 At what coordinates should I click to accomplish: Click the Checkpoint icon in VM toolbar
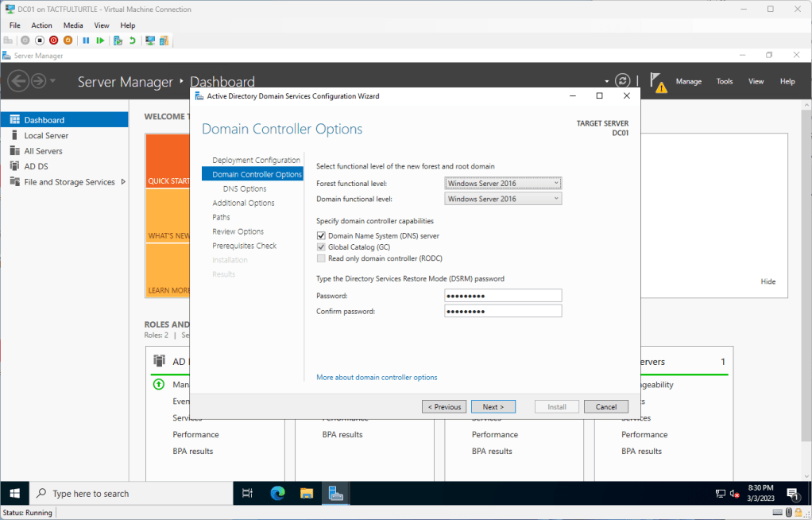pos(118,40)
